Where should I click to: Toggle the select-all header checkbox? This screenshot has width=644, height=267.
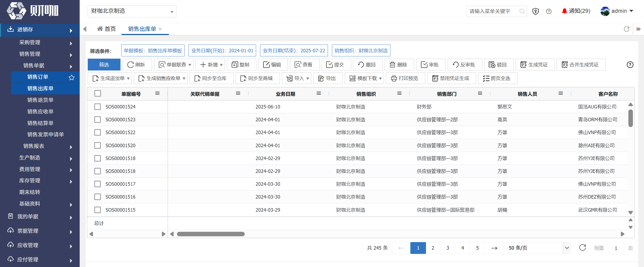click(x=98, y=93)
